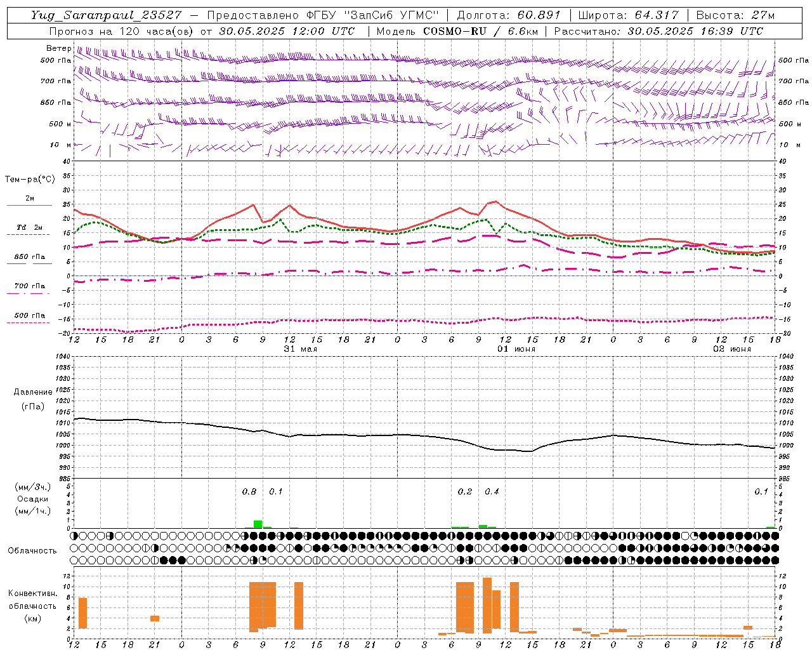Click the 'Td 2м' dew point legend entry
The width and height of the screenshot is (812, 650).
coord(30,227)
